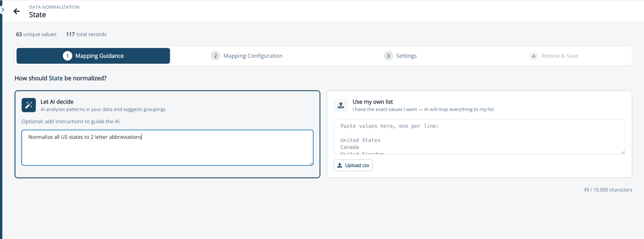
Task: Go back using the arrow icon
Action: (x=16, y=11)
